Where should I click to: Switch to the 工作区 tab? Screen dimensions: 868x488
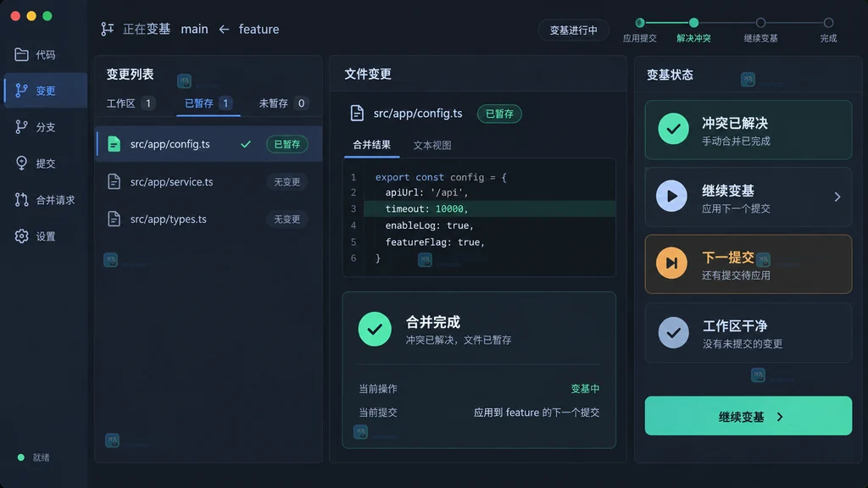click(x=131, y=103)
